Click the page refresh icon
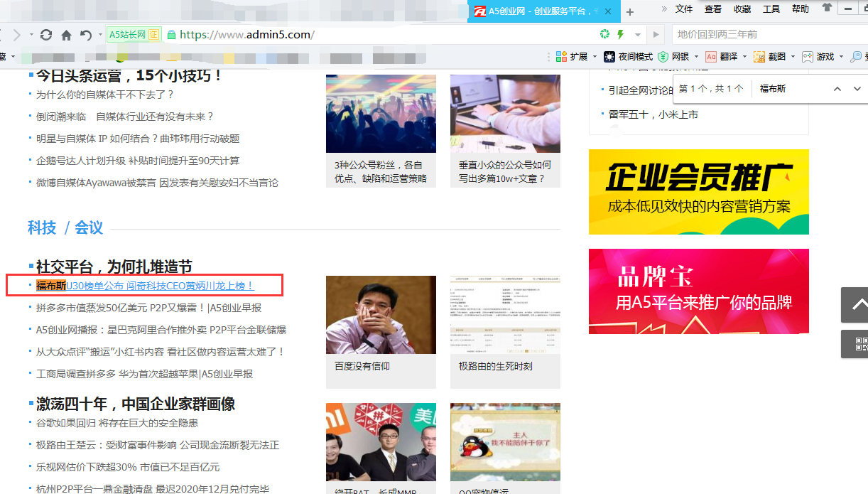 click(x=46, y=35)
